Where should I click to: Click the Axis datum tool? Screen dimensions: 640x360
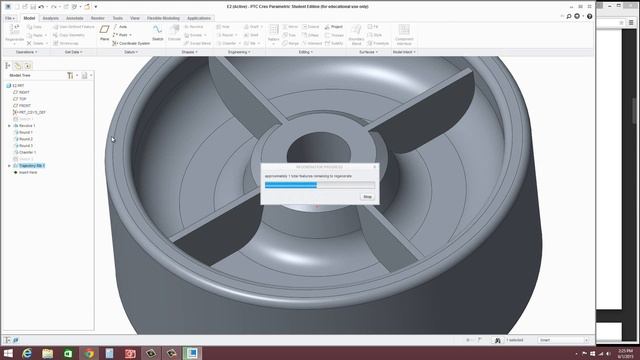[x=120, y=27]
